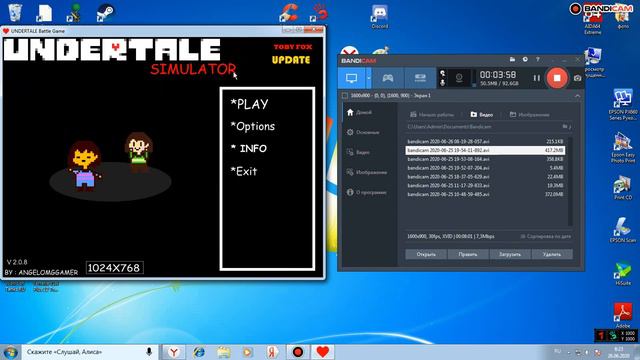Switch to Video tab in Bandicam

point(482,115)
